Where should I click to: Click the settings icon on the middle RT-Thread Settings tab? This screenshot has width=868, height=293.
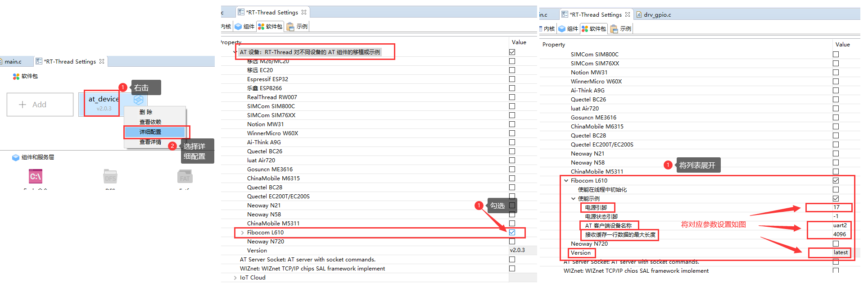(x=241, y=12)
